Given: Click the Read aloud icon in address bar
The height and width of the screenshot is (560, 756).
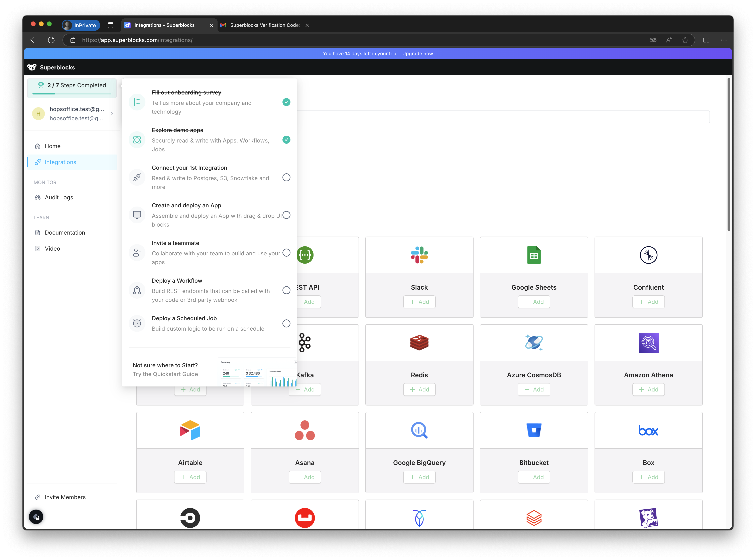Looking at the screenshot, I should [x=669, y=40].
